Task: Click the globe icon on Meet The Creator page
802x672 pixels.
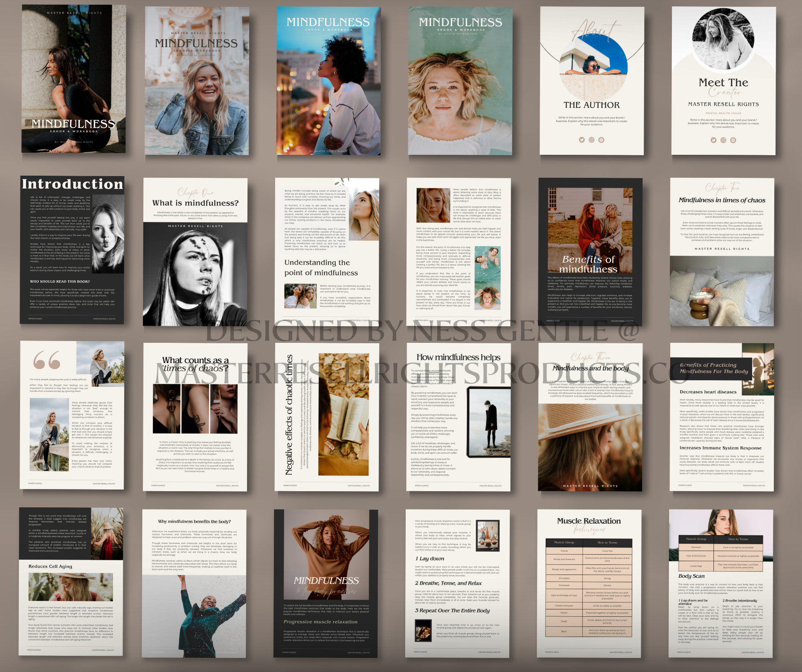Action: tap(733, 140)
